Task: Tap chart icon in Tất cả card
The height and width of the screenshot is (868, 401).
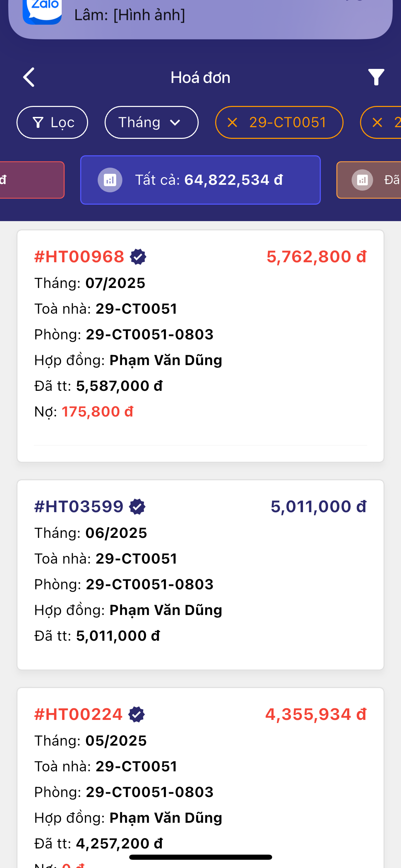Action: pyautogui.click(x=110, y=180)
